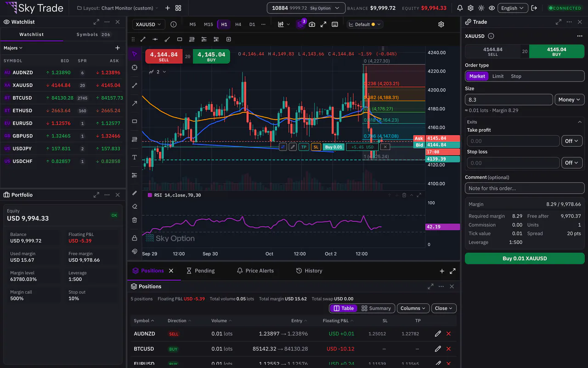Select the cursor pointer drawing tool

135,54
